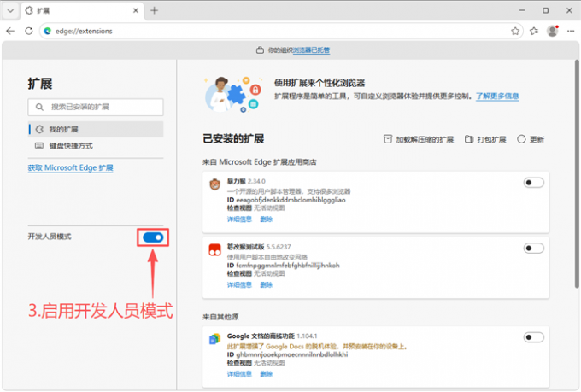581x392 pixels.
Task: Click 打包扩展 button
Action: [485, 139]
